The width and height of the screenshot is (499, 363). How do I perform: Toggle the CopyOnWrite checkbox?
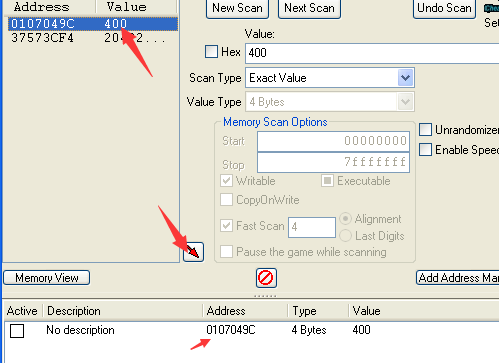[x=227, y=200]
